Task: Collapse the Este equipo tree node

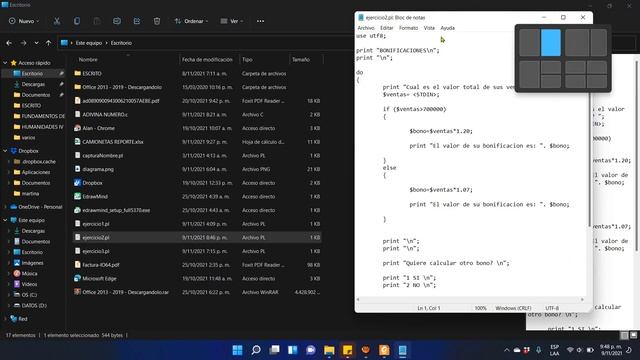Action: (5, 220)
